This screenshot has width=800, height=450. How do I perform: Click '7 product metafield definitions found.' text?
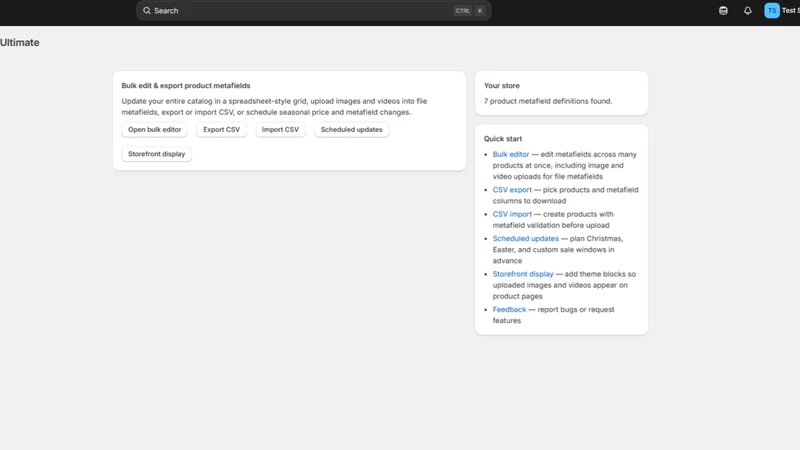tap(548, 101)
